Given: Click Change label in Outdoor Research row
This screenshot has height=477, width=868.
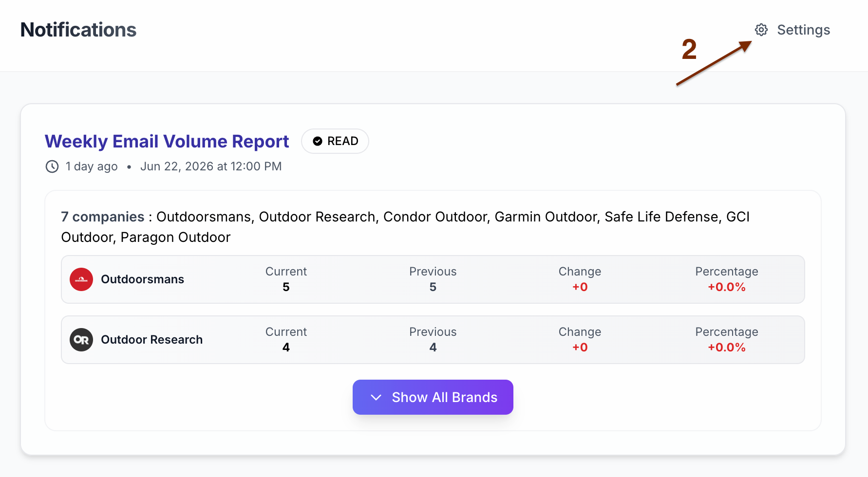Looking at the screenshot, I should [580, 332].
